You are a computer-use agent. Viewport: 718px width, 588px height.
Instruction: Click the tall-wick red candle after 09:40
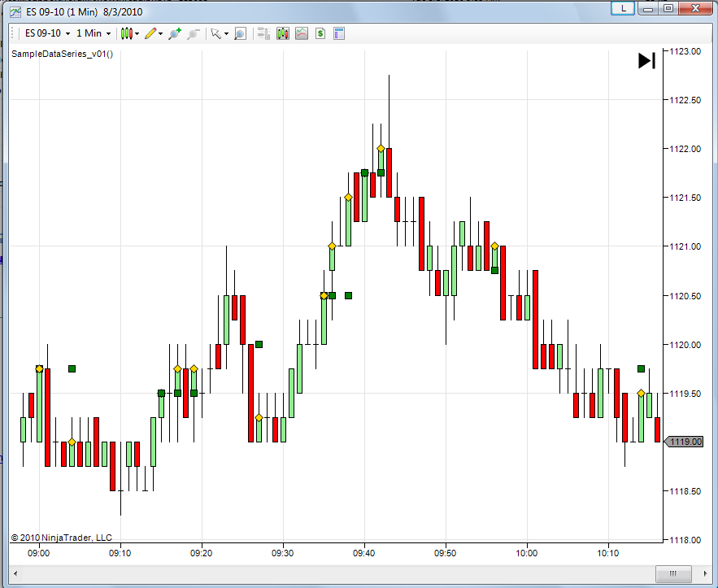[389, 173]
